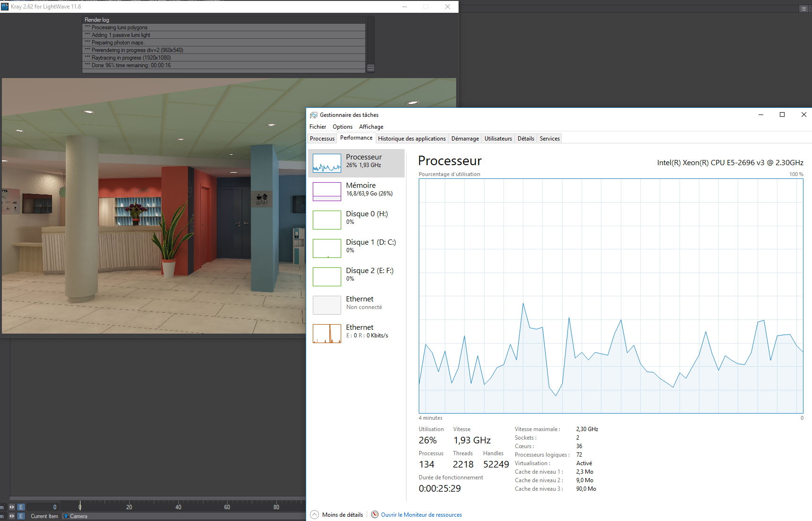Switch to the Historique des applications tab

pos(412,139)
